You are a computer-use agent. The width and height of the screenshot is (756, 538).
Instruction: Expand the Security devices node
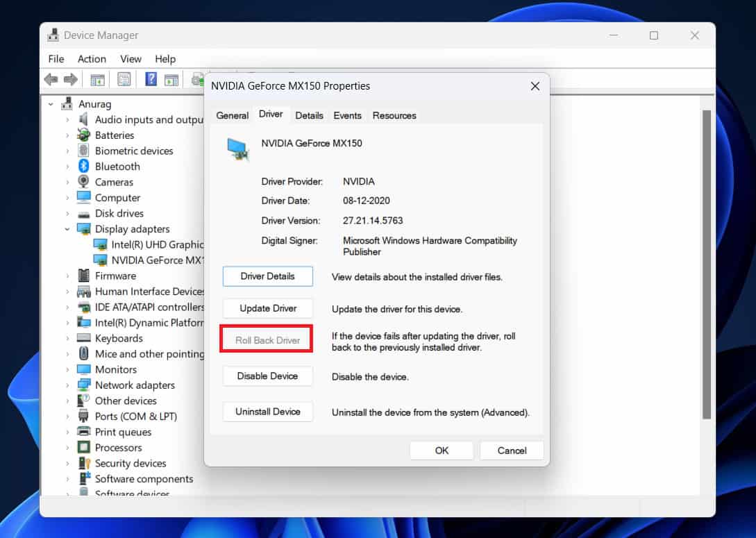pos(67,463)
